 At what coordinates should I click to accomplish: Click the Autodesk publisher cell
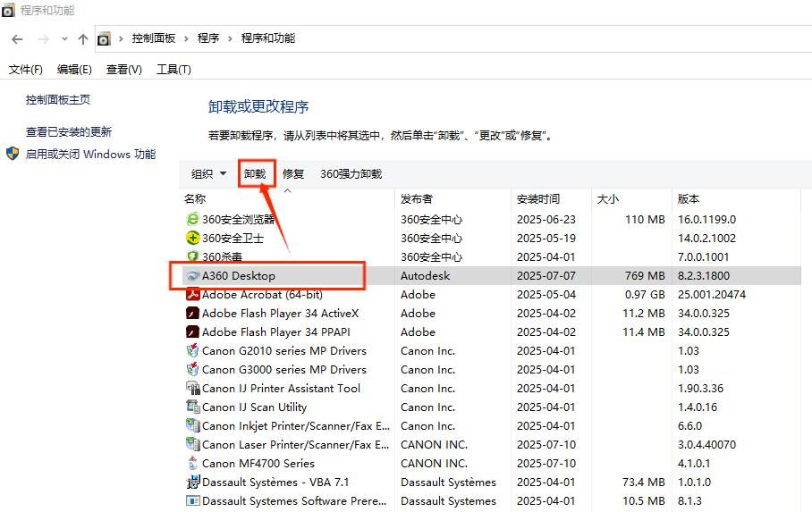point(425,276)
